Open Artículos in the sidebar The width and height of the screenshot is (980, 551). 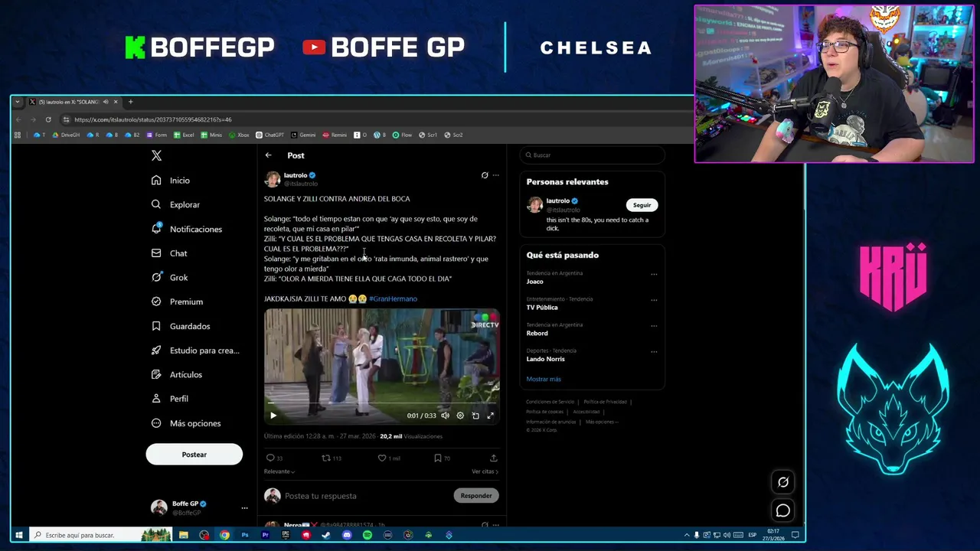(177, 375)
